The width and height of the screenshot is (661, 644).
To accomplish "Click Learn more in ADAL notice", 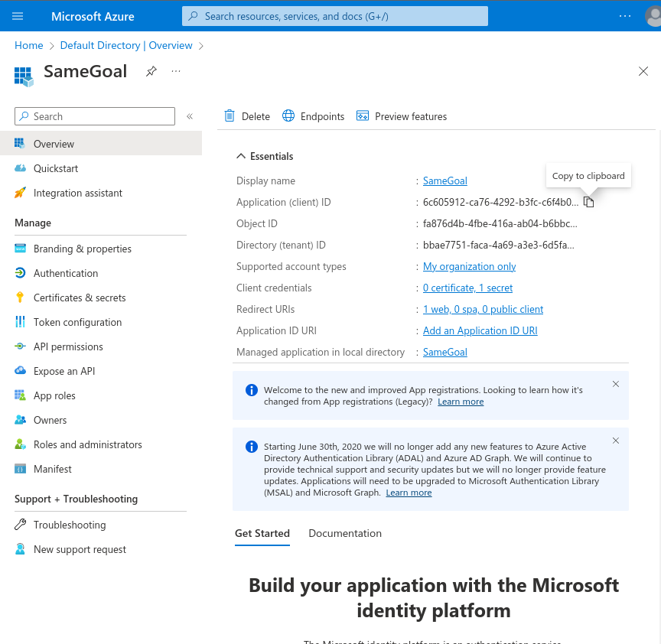I will (x=409, y=493).
